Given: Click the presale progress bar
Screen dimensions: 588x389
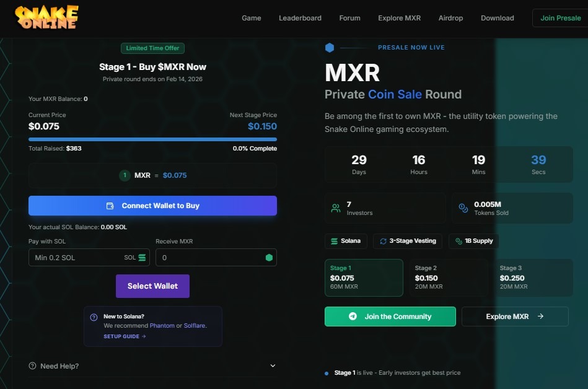Looking at the screenshot, I should 152,139.
